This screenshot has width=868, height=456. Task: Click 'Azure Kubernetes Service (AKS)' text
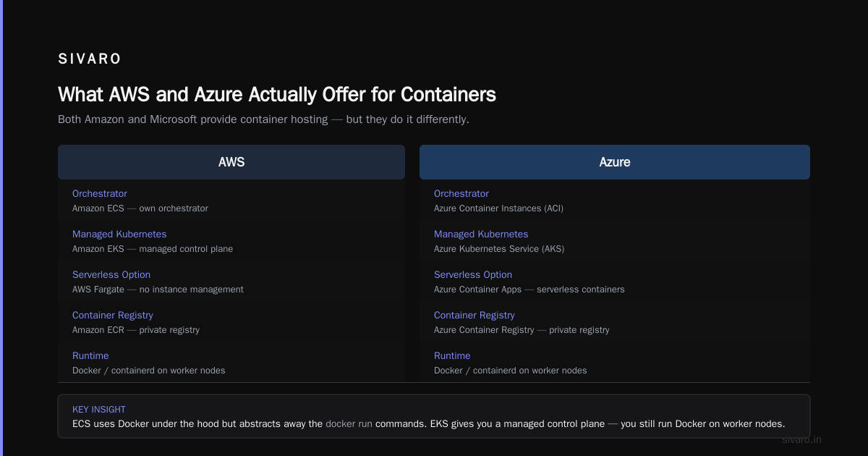499,249
